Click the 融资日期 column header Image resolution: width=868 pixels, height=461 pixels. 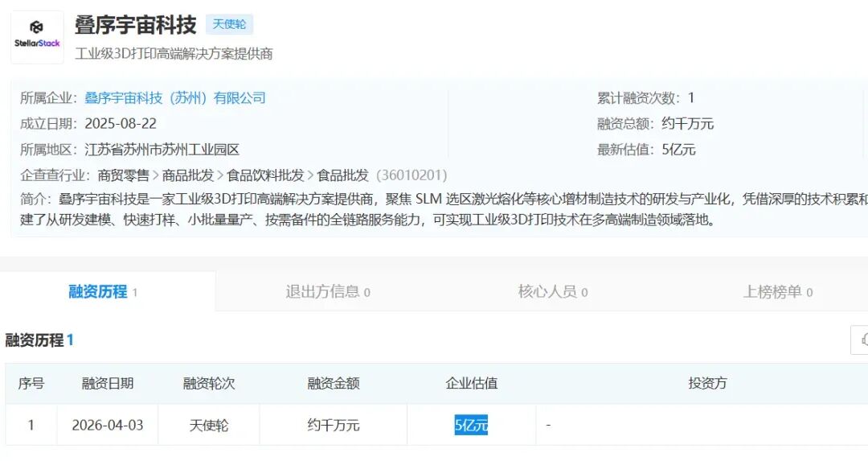pyautogui.click(x=108, y=383)
